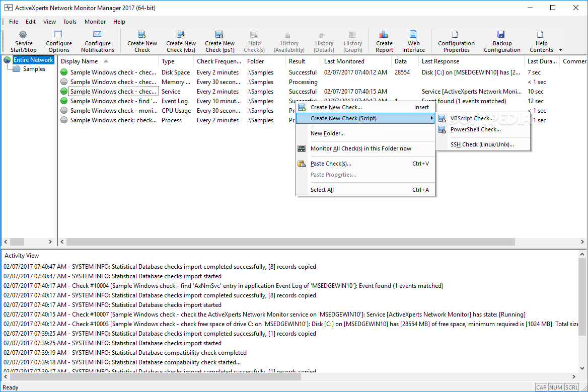Open the Edit menu
This screenshot has height=392, width=588.
click(31, 22)
